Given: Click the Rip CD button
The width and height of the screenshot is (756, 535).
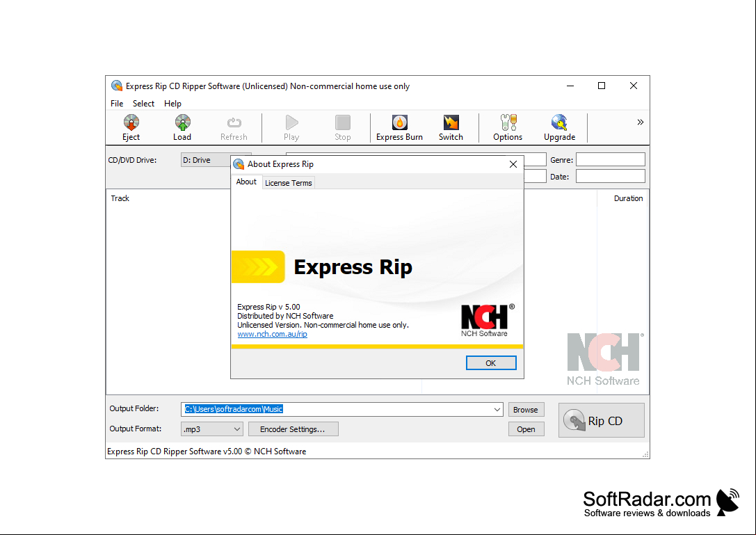Looking at the screenshot, I should 601,420.
